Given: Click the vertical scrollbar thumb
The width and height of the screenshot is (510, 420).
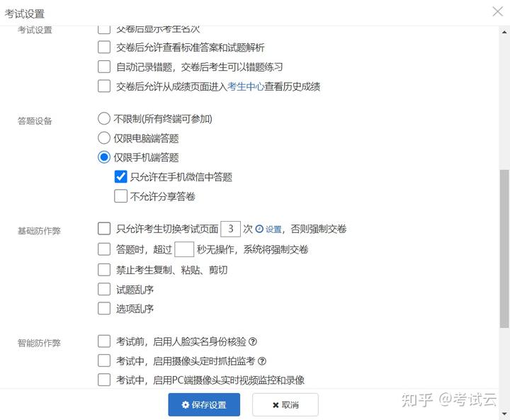Looking at the screenshot, I should [x=504, y=249].
